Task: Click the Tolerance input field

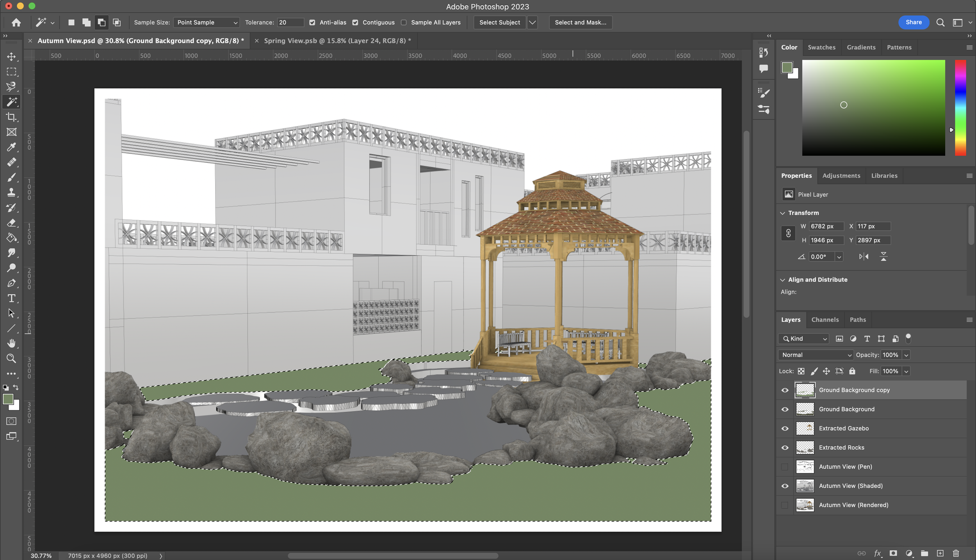Action: tap(290, 23)
